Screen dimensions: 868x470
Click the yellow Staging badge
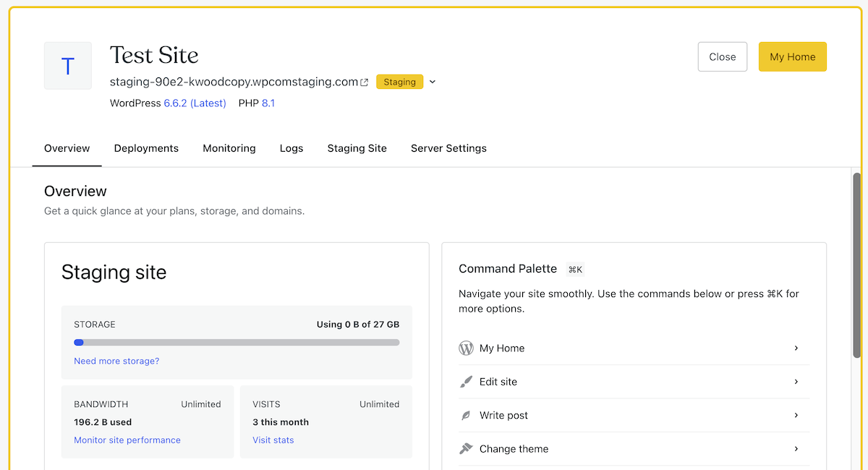399,82
